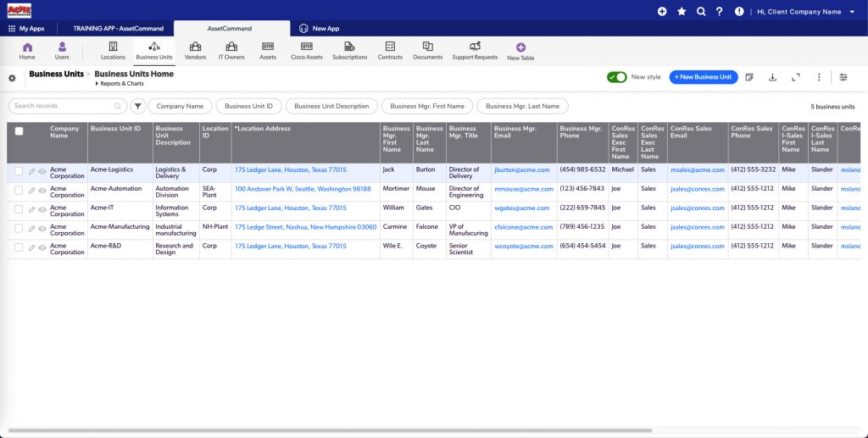The image size is (868, 438).
Task: Open the Support Requests table icon
Action: [x=475, y=47]
